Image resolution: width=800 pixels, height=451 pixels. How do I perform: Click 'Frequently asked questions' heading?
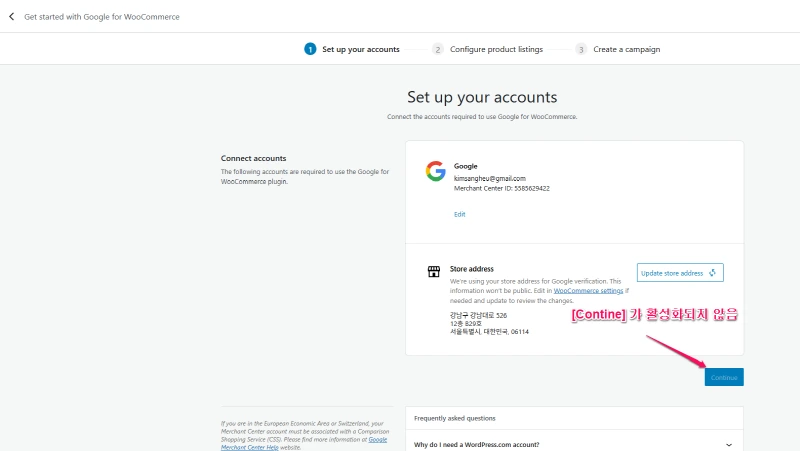click(455, 418)
